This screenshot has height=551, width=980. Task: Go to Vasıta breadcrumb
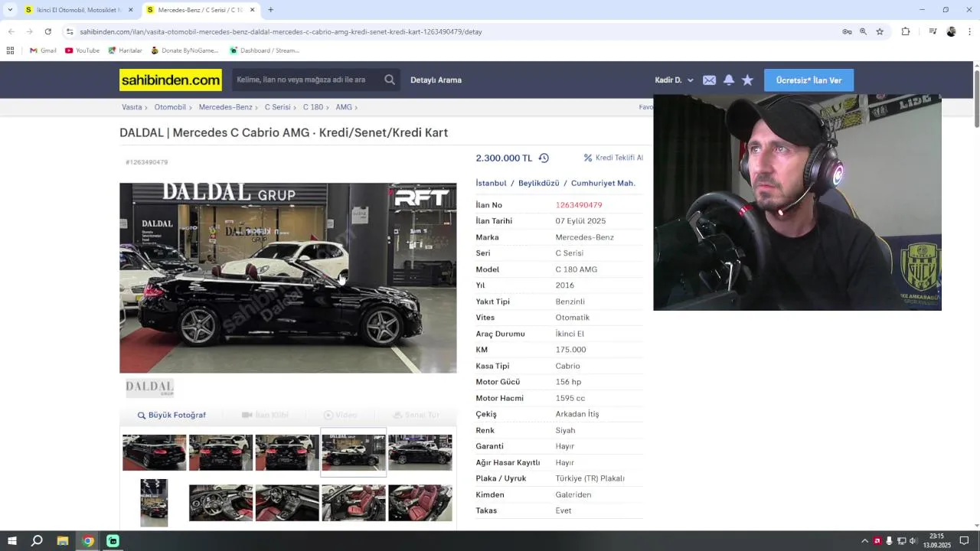pyautogui.click(x=132, y=107)
